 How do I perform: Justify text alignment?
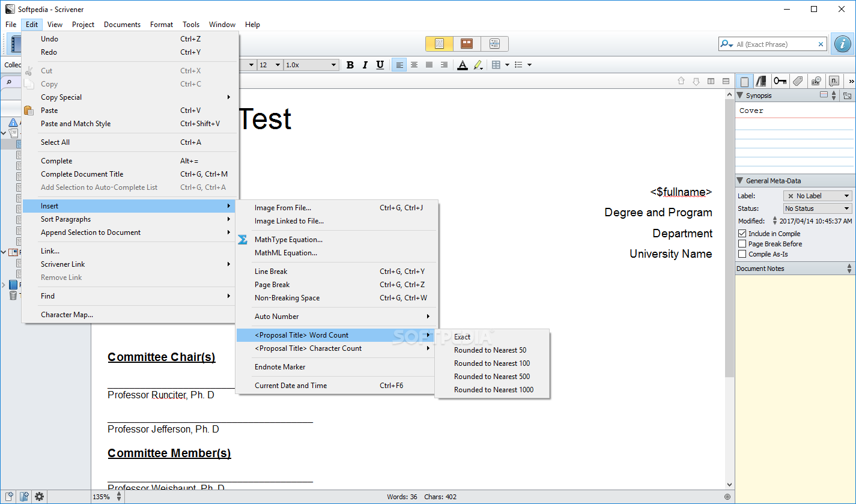point(429,65)
